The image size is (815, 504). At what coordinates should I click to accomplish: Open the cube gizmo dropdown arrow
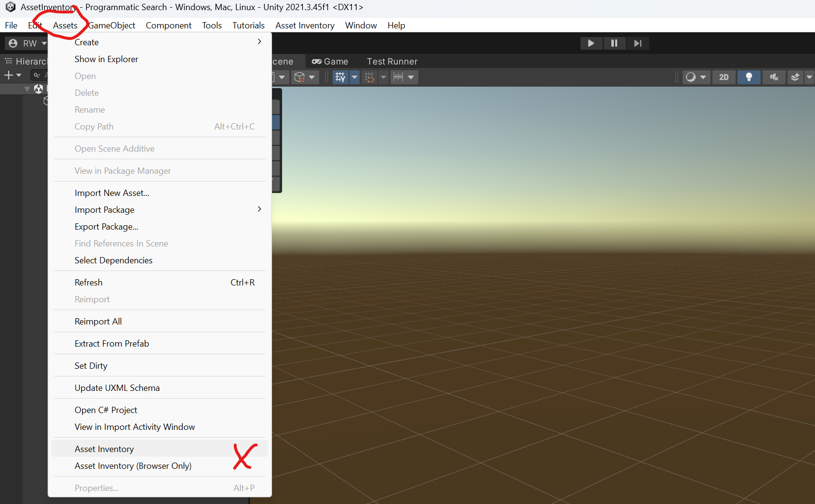point(312,77)
